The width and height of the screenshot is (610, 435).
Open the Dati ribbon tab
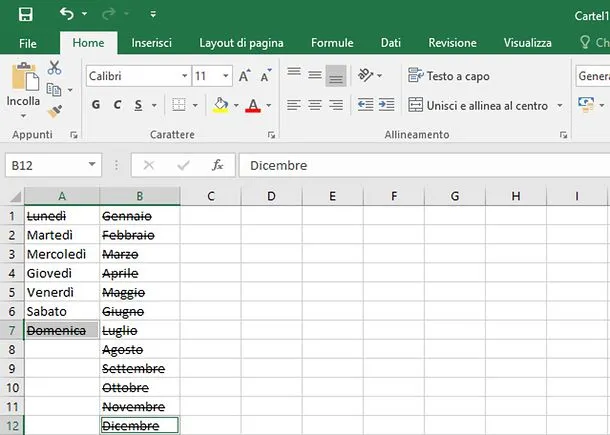[391, 43]
